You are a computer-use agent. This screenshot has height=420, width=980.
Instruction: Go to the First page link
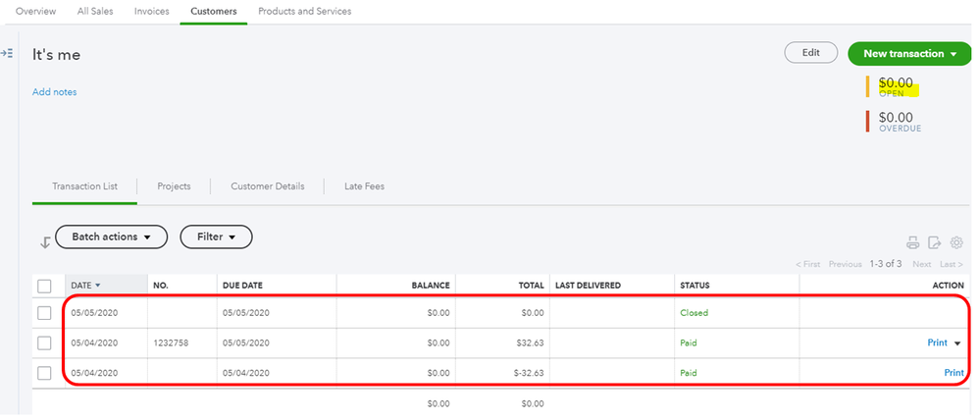point(807,264)
